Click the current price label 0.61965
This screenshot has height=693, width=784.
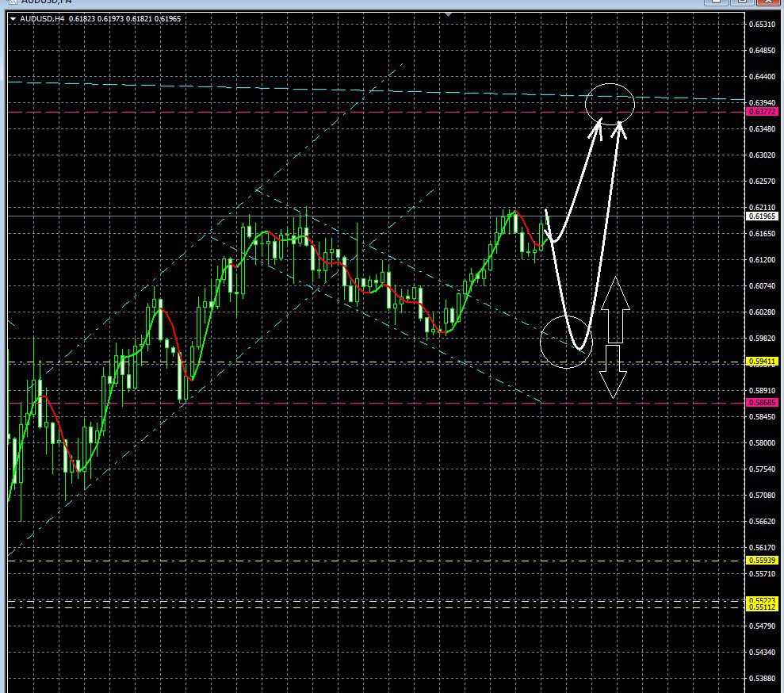pos(762,216)
